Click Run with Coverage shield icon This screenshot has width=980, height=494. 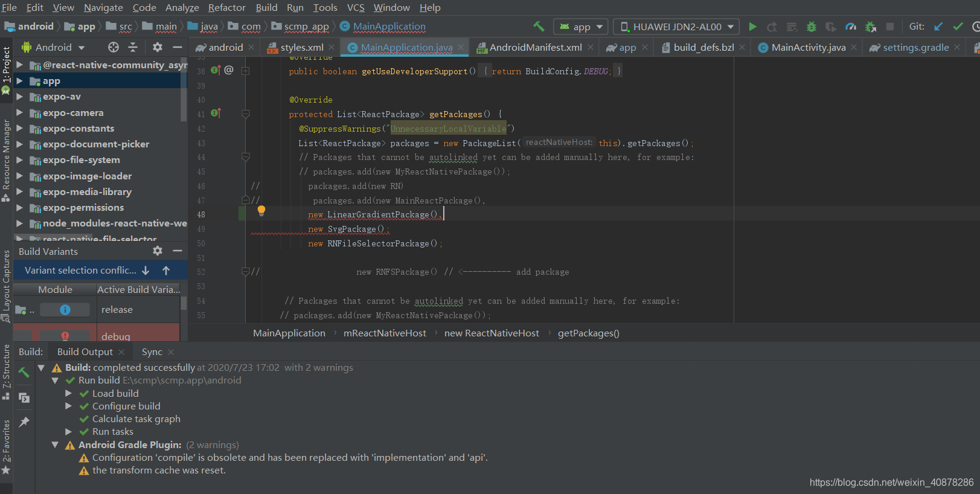tap(831, 27)
